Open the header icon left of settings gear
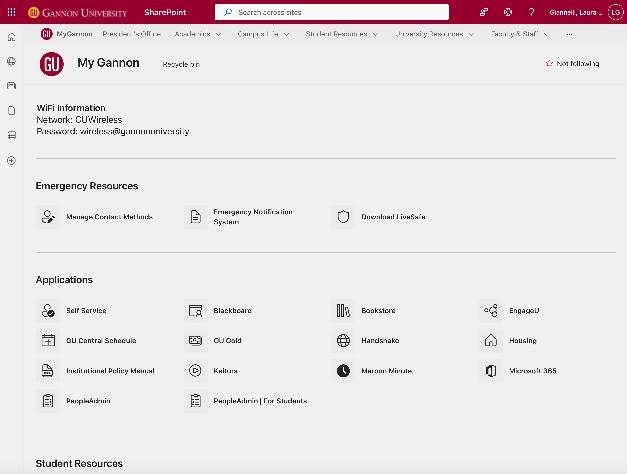Viewport: 627px width, 474px height. (x=484, y=12)
